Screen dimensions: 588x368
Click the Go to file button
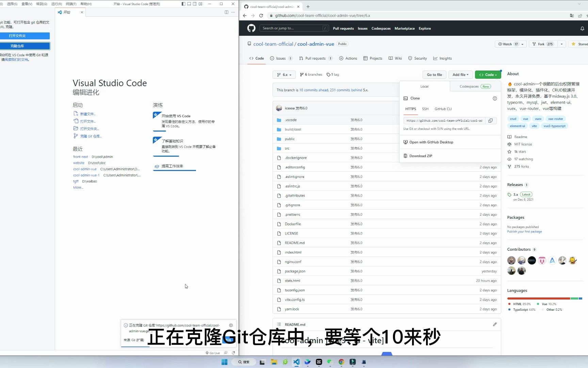[434, 75]
